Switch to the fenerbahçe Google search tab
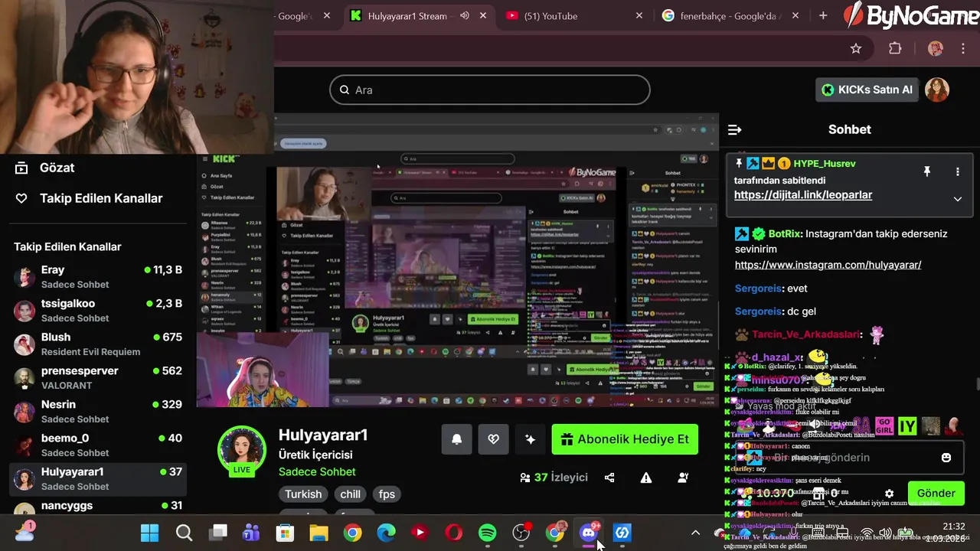Image resolution: width=980 pixels, height=551 pixels. click(729, 15)
